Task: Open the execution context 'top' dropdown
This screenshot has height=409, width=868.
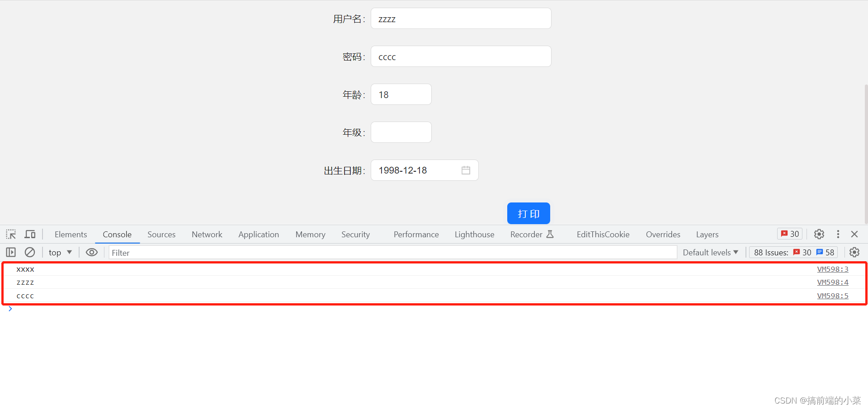Action: click(59, 252)
